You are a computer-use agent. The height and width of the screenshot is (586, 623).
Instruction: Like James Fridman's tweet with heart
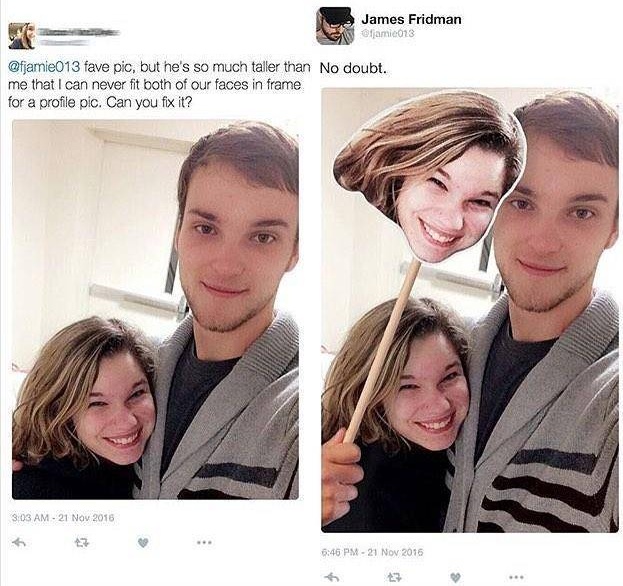click(x=455, y=577)
